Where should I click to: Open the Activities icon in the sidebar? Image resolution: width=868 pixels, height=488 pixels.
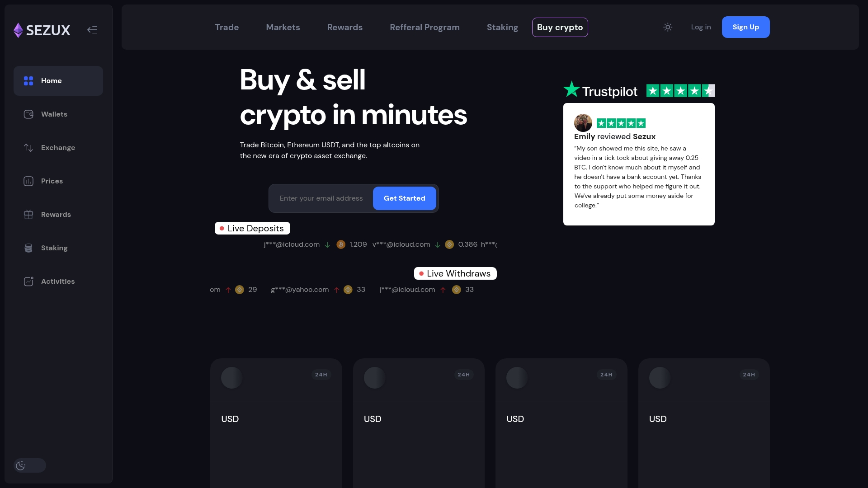[x=28, y=282]
